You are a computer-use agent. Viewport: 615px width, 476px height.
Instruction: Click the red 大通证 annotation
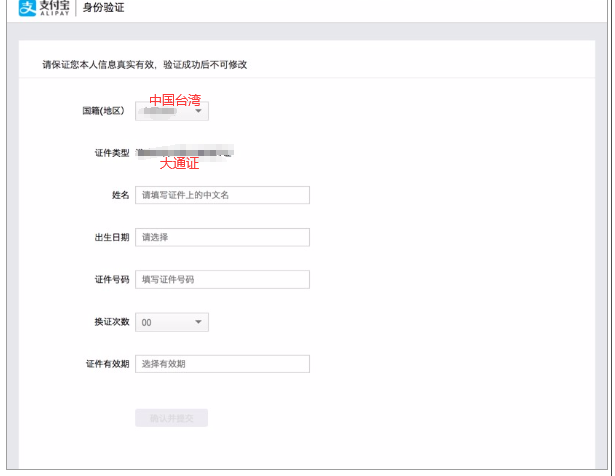pos(179,163)
